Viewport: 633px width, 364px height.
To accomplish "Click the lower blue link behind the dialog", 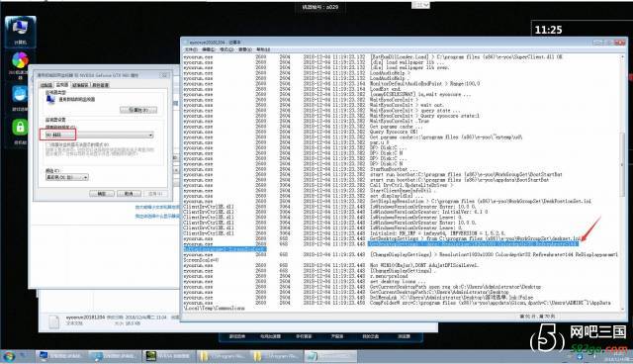I will pyautogui.click(x=157, y=217).
